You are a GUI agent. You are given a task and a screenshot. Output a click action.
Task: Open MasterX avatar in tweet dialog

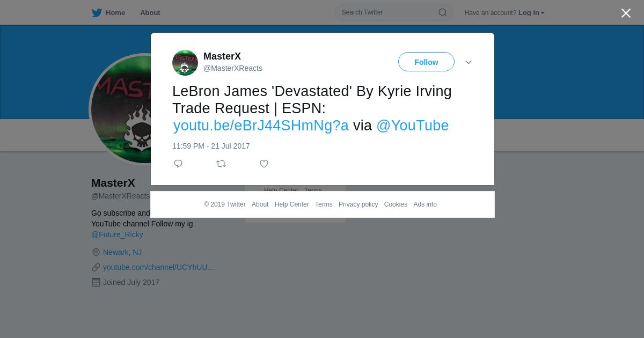pos(185,63)
